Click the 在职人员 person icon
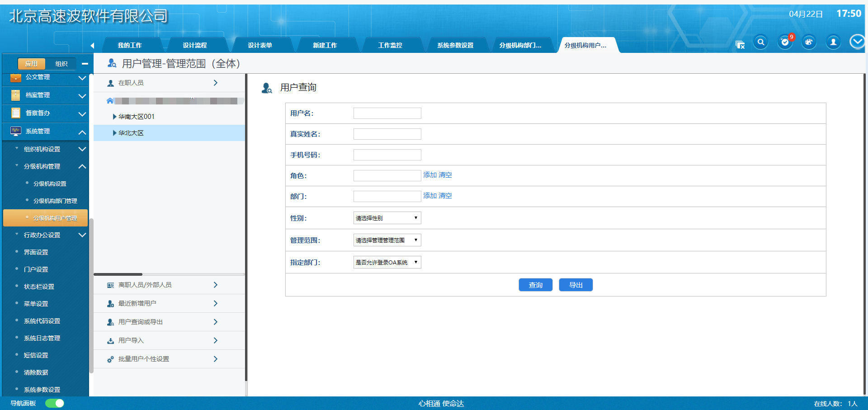 tap(111, 83)
